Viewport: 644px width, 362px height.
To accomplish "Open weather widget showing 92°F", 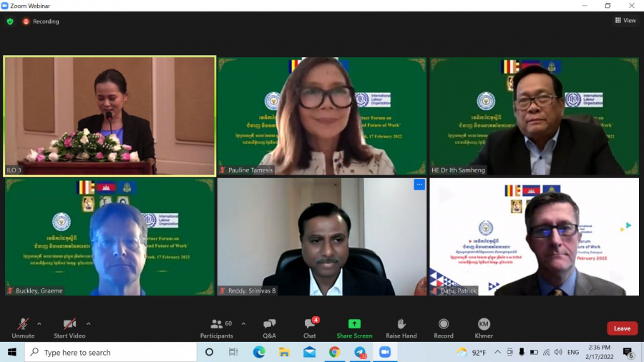I will pyautogui.click(x=472, y=352).
